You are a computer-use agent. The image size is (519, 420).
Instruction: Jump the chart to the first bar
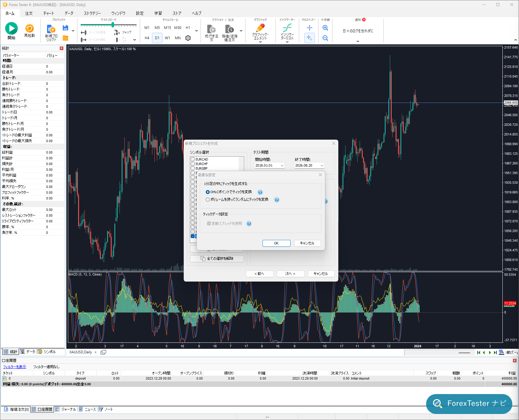click(x=479, y=352)
